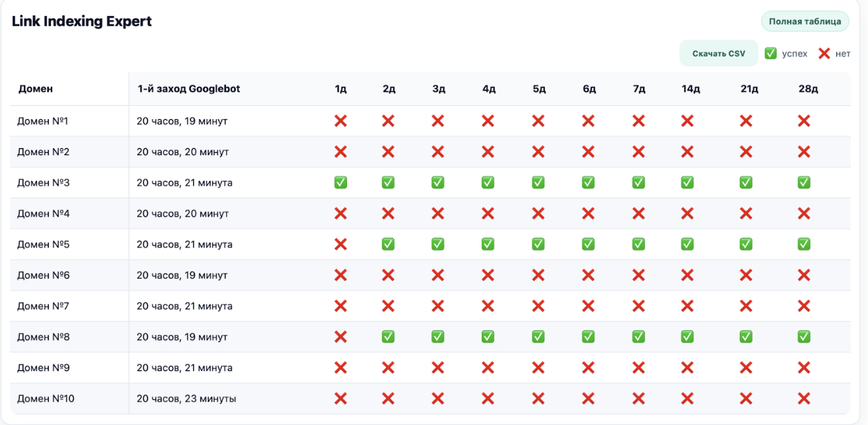Click the Домен №8 red cross under 1д
Image resolution: width=868 pixels, height=425 pixels.
341,337
